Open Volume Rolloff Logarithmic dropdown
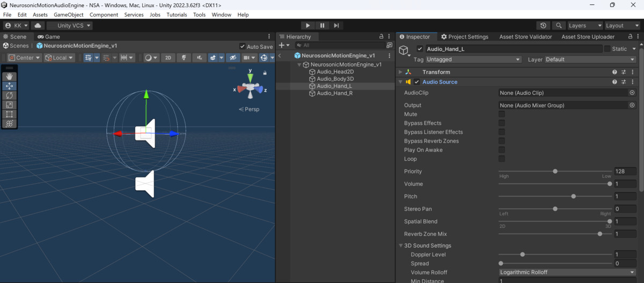Image resolution: width=644 pixels, height=283 pixels. (567, 272)
